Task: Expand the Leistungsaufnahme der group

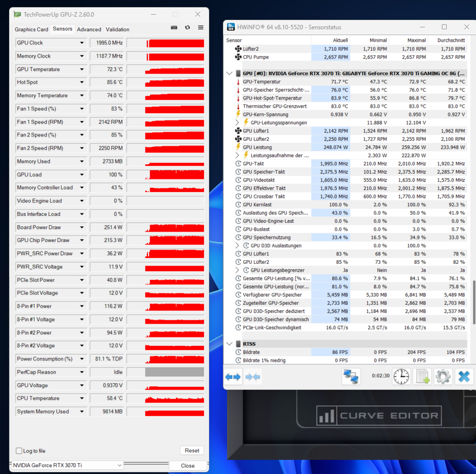Action: click(237, 155)
